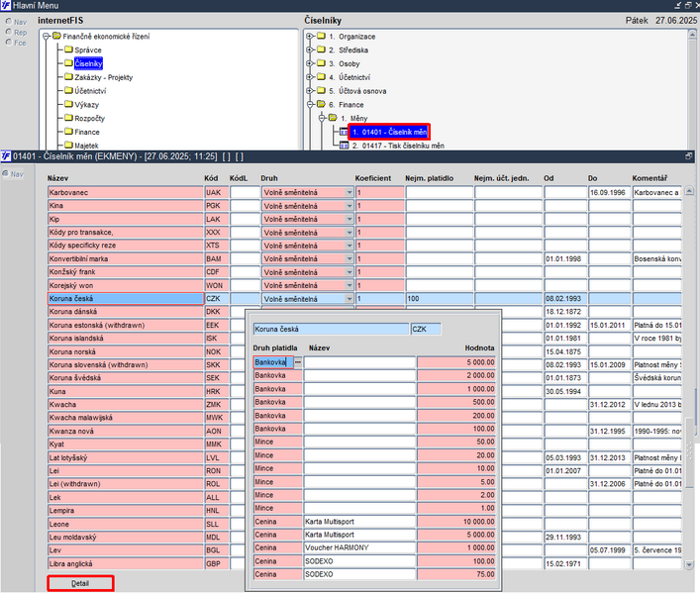Viewport: 700px width, 593px height.
Task: Select the Koruna dánská row name
Action: coord(126,312)
